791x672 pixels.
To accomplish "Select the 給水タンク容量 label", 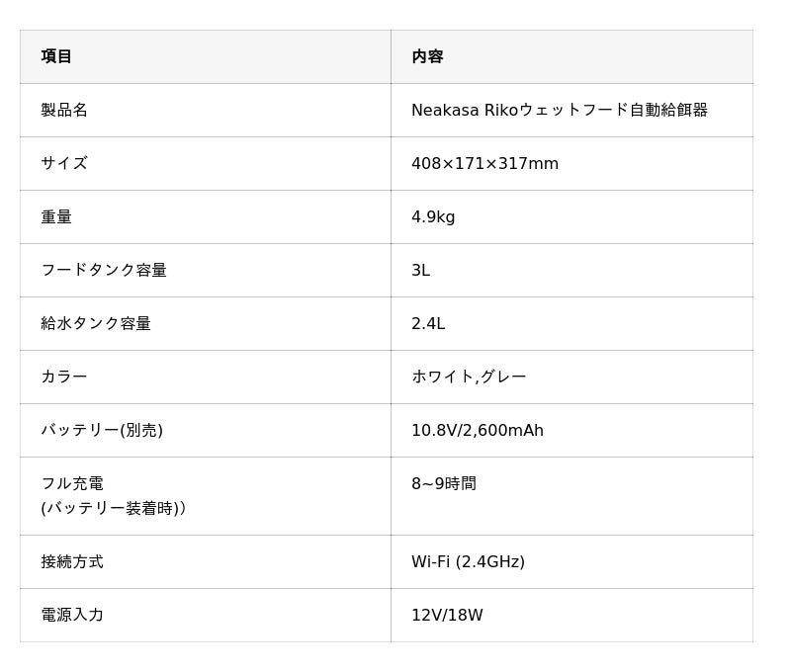I will (95, 324).
